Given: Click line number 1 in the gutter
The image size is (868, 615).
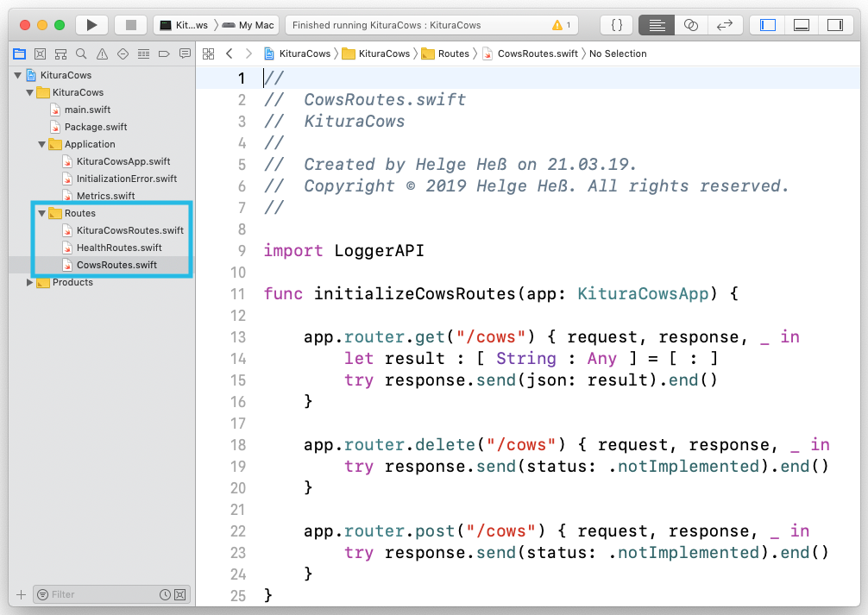Looking at the screenshot, I should point(242,78).
